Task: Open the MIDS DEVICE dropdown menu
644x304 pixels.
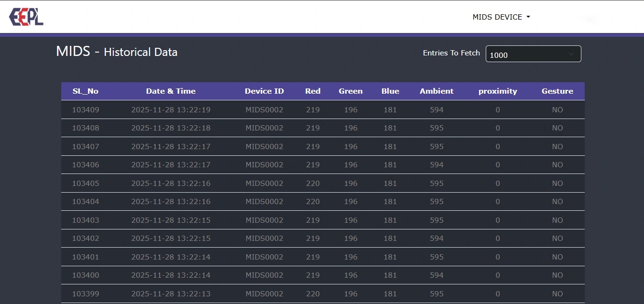Action: click(501, 17)
